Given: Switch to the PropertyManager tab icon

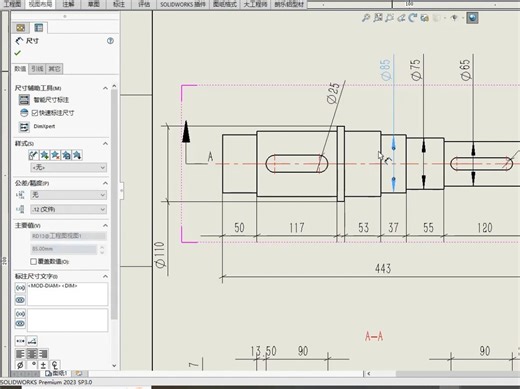Looking at the screenshot, I should pyautogui.click(x=39, y=28).
